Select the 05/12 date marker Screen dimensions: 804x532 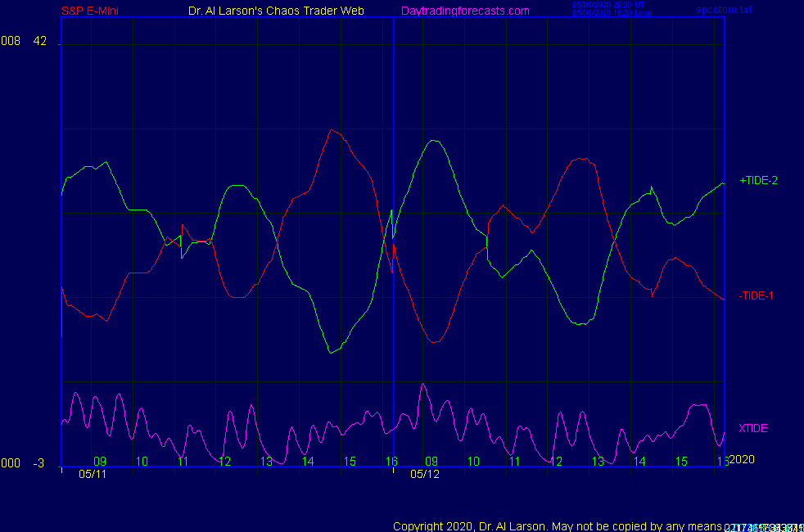tap(425, 474)
